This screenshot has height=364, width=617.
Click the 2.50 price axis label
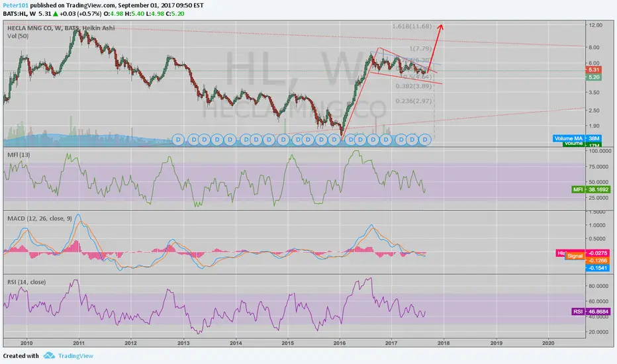[x=594, y=111]
